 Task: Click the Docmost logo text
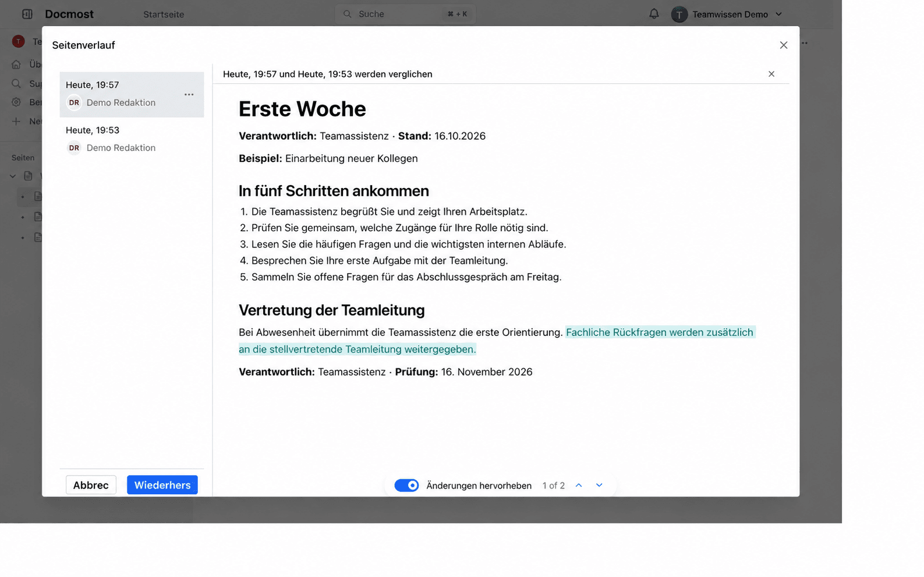tap(69, 14)
